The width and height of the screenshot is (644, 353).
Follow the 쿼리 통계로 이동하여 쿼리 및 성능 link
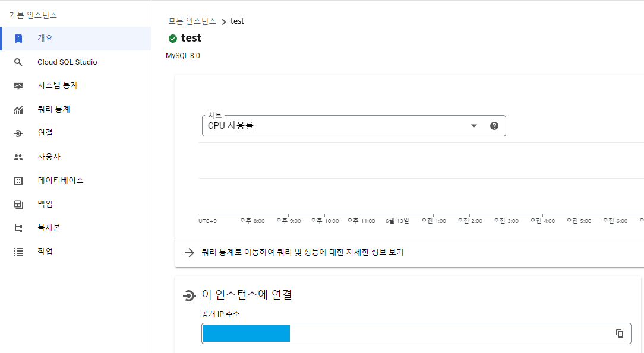pos(302,252)
